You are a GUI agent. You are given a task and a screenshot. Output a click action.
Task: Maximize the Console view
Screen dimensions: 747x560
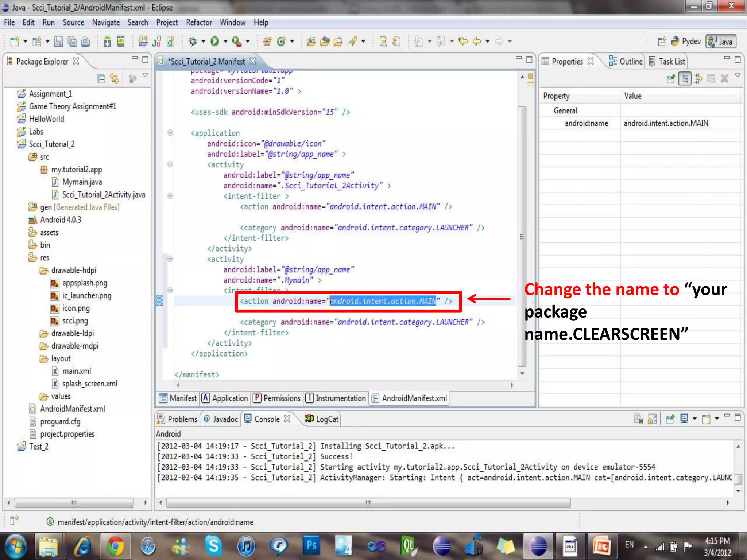click(738, 417)
